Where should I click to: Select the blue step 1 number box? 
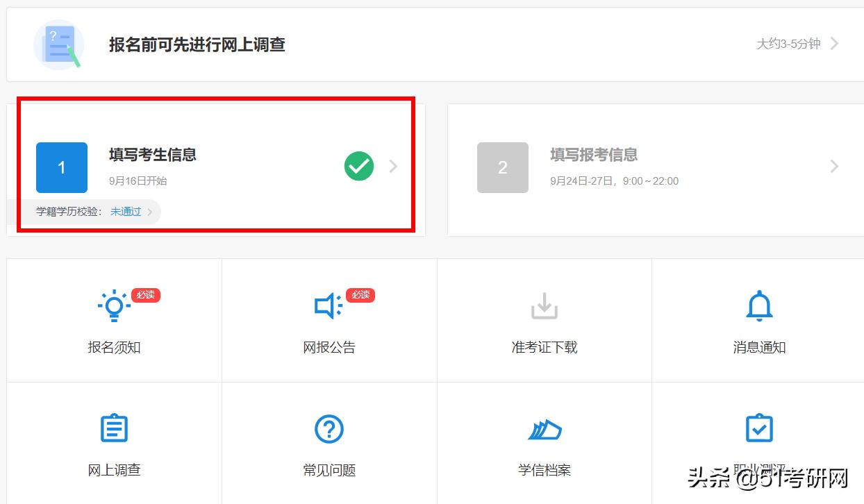coord(62,167)
